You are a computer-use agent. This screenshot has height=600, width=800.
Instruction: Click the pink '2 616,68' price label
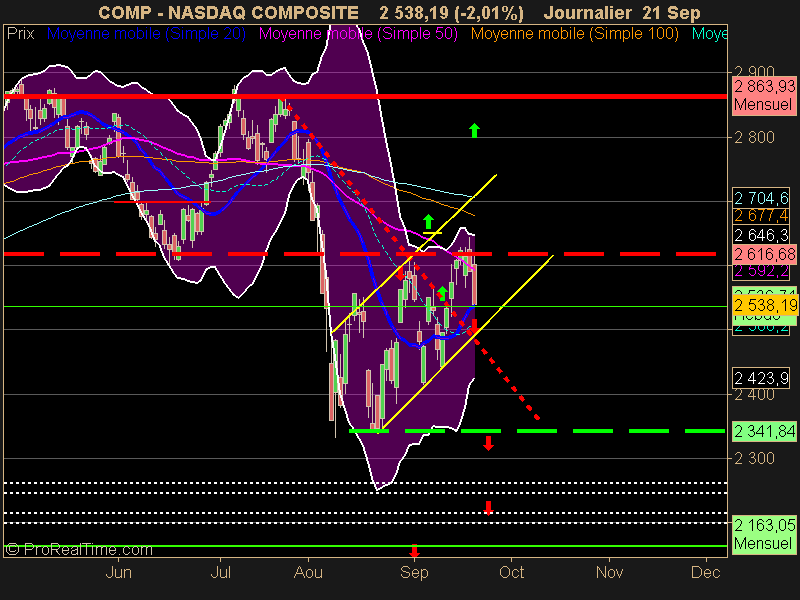click(x=764, y=254)
